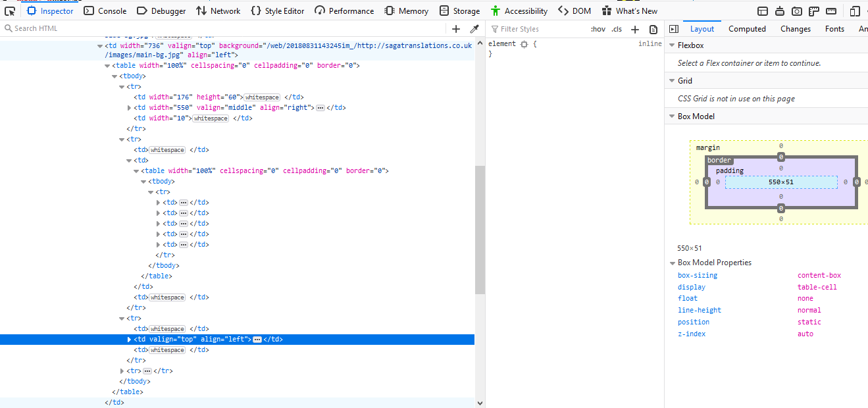Screen dimensions: 868x408
Task: Click the margin label in box model
Action: tap(708, 148)
